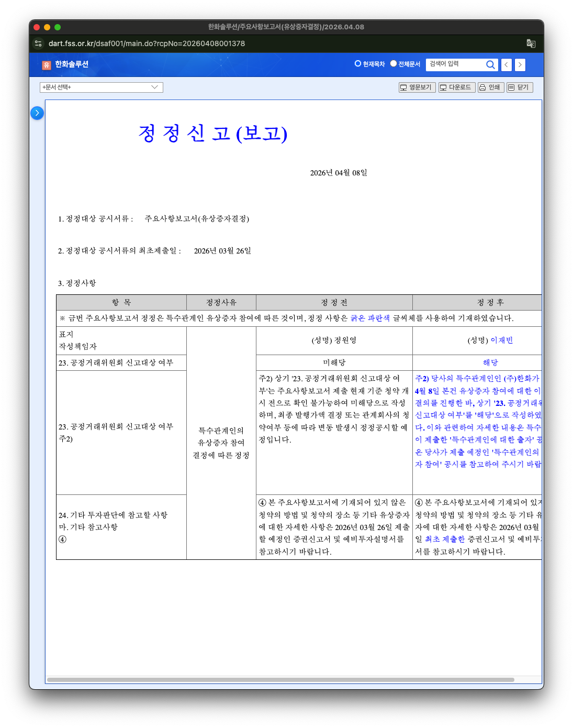573x728 pixels.
Task: Click the browser address URL
Action: (x=147, y=43)
